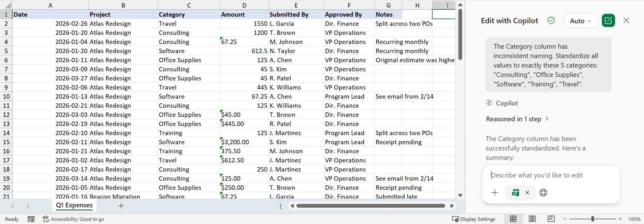Click the Notes header cell
This screenshot has height=224, width=644.
[x=388, y=14]
